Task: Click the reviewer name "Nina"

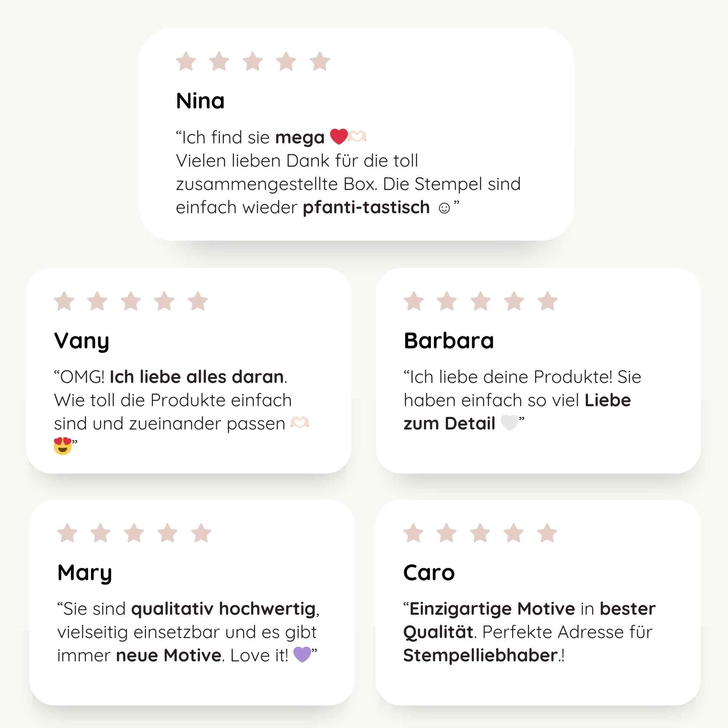Action: pos(200,101)
